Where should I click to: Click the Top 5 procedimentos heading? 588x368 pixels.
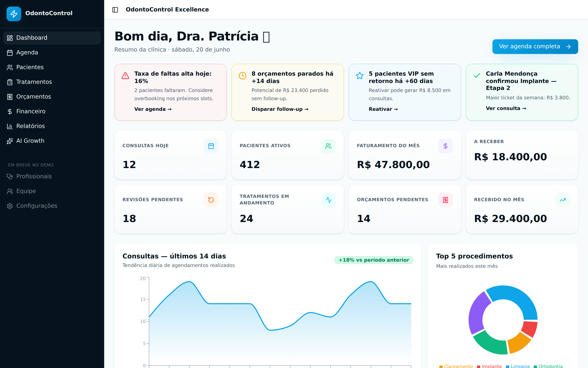point(474,256)
